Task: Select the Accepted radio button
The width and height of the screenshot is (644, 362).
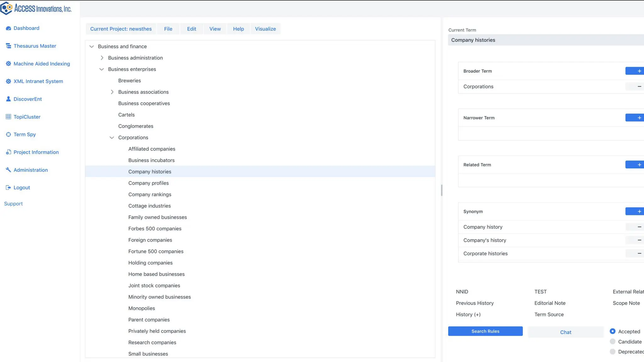Action: (612, 331)
